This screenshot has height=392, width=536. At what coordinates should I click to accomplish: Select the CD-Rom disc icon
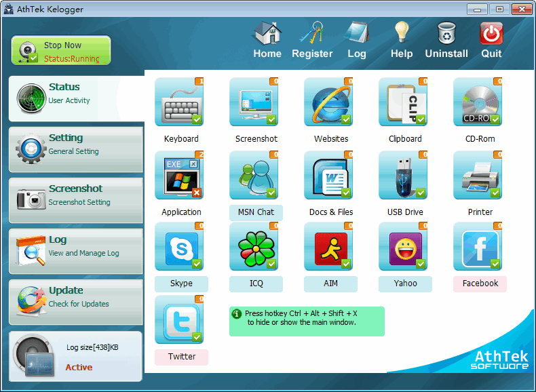click(x=478, y=102)
